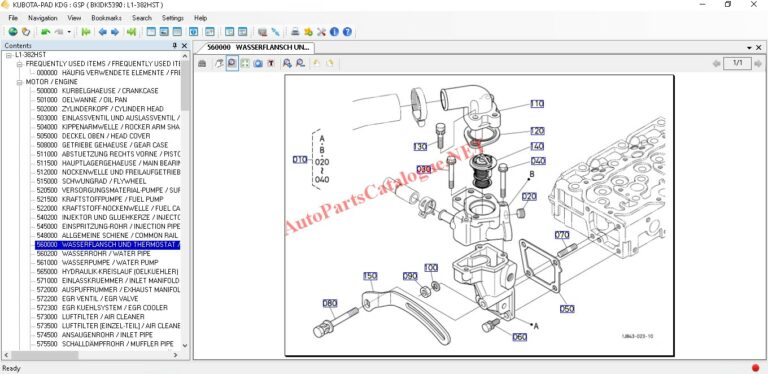Click part number label 140 in diagram
Viewport: 768px width, 374px height.
click(x=537, y=146)
